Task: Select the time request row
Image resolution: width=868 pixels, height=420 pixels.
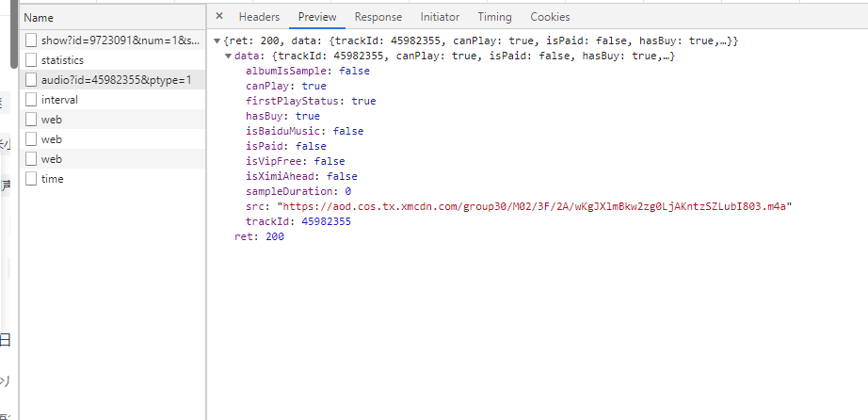Action: [x=113, y=179]
